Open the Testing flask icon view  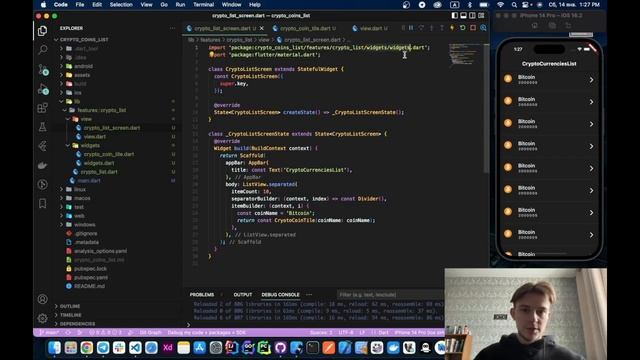tap(42, 127)
